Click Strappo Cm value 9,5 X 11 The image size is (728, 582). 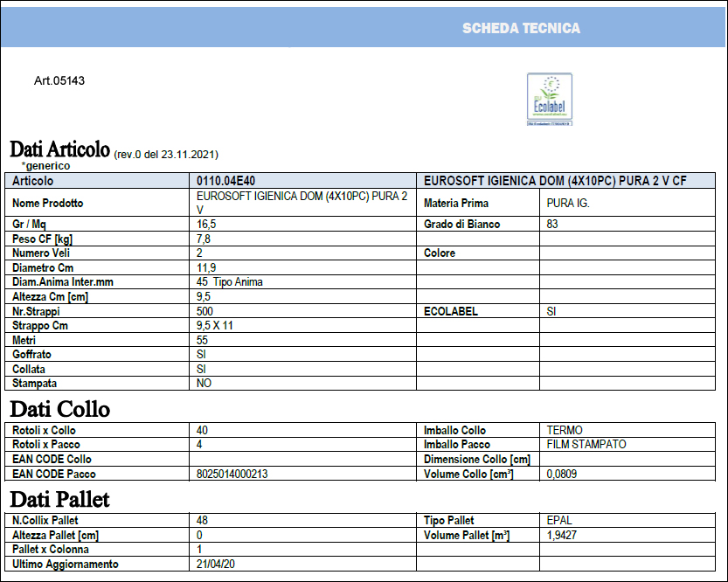(214, 325)
